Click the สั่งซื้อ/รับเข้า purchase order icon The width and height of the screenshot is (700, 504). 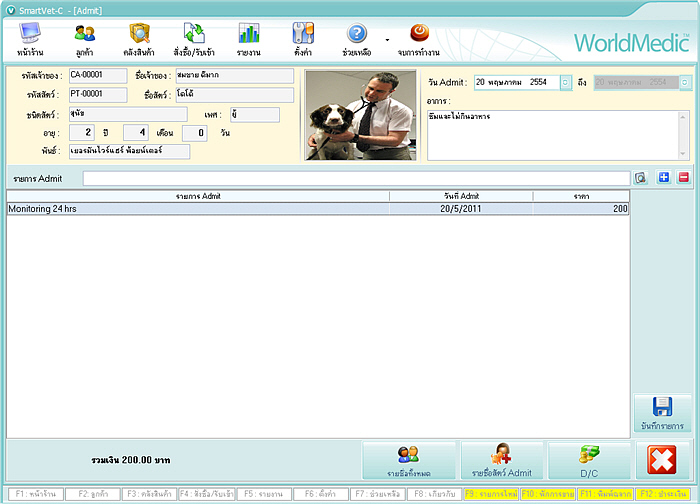194,38
